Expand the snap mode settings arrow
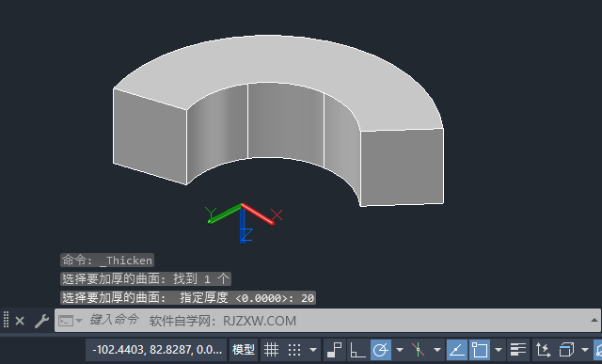The height and width of the screenshot is (364, 602). [313, 350]
